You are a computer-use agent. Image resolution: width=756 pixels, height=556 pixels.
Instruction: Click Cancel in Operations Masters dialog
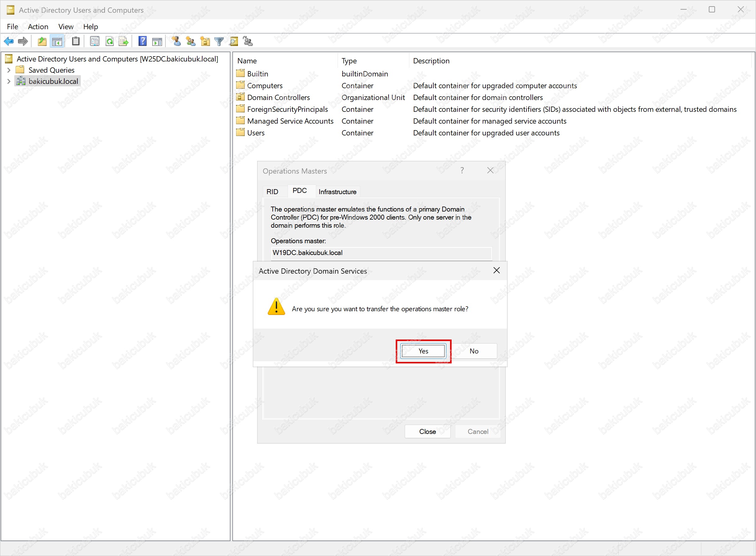(x=478, y=431)
